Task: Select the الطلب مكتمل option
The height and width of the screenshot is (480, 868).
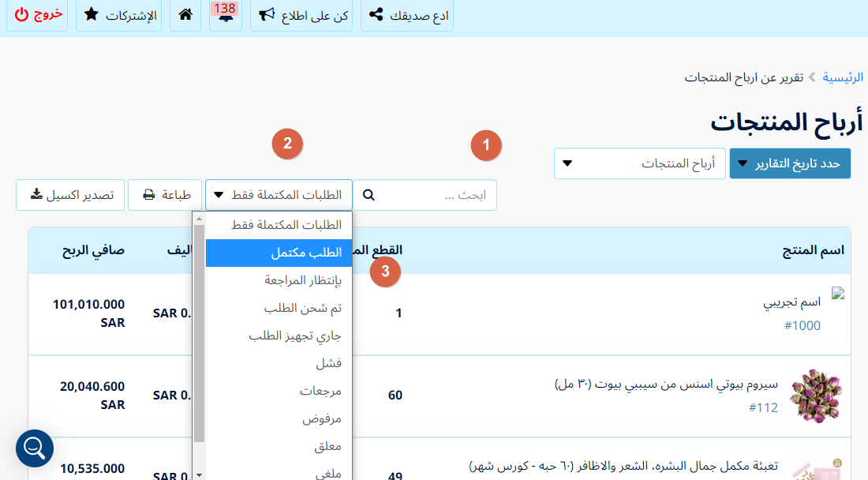Action: (x=279, y=253)
